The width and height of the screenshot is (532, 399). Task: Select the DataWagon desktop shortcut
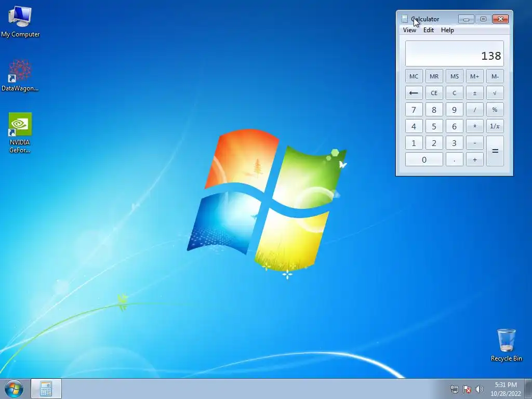pyautogui.click(x=20, y=75)
